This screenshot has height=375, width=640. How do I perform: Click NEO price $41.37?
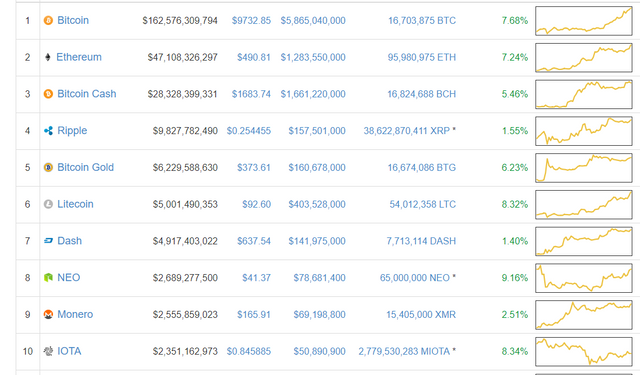tap(256, 277)
